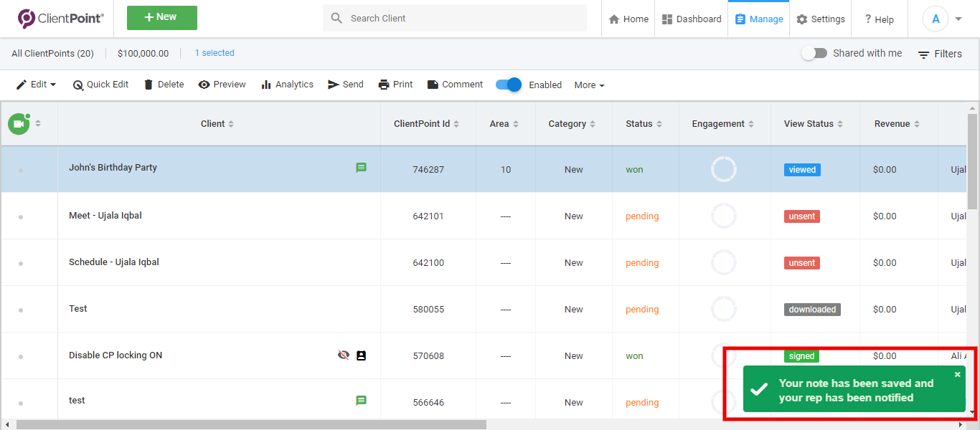The height and width of the screenshot is (430, 980).
Task: Open the Dashboard tab
Action: pyautogui.click(x=692, y=19)
